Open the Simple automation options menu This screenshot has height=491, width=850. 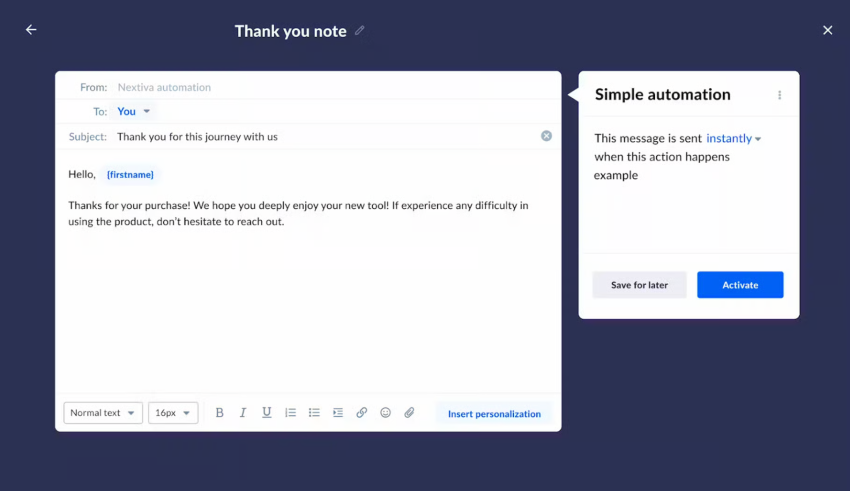(780, 95)
